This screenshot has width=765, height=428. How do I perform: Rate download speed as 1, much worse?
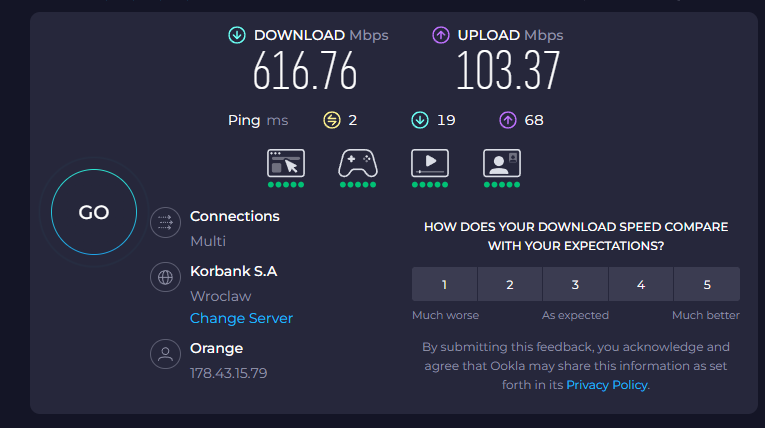pos(444,284)
